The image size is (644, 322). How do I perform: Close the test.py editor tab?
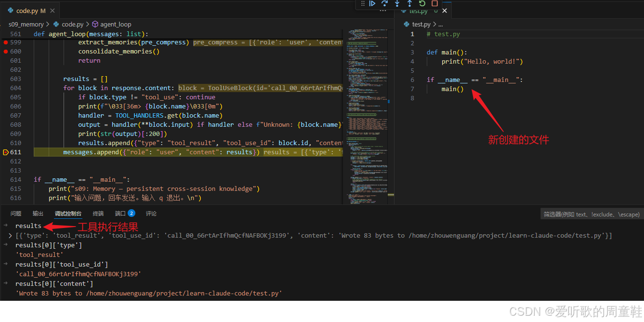pos(445,11)
